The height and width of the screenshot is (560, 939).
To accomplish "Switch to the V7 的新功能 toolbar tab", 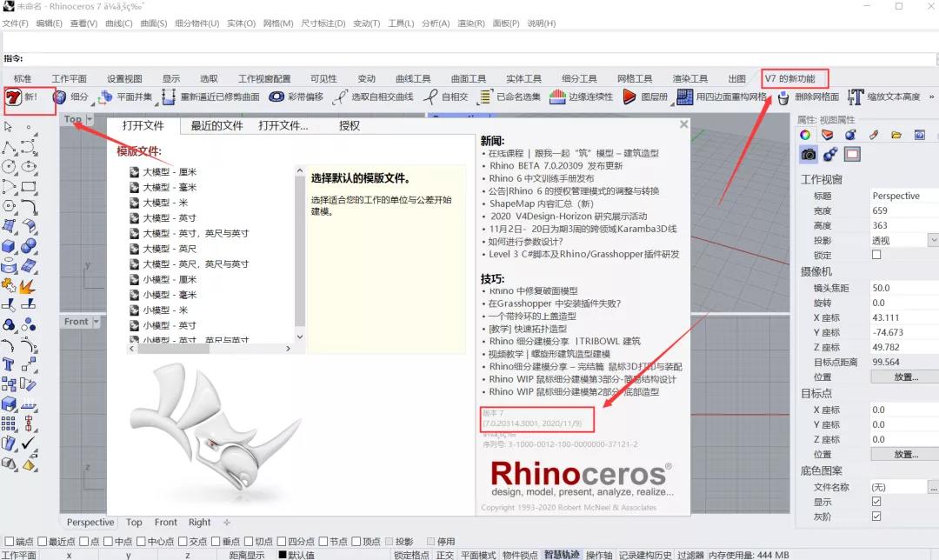I will [789, 78].
